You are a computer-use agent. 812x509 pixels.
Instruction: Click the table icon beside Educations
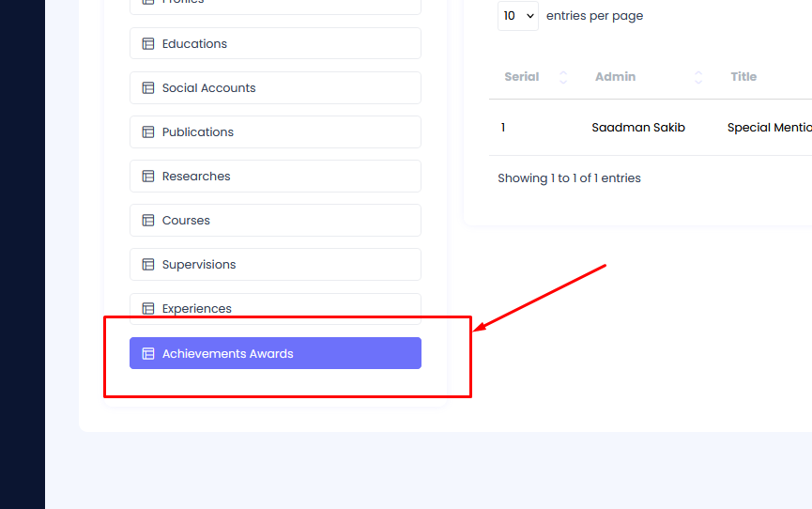click(x=147, y=44)
